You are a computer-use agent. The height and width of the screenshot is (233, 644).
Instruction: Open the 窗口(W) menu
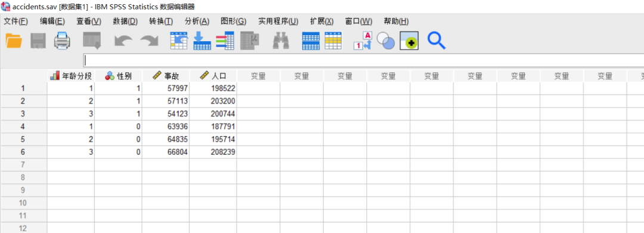(358, 22)
